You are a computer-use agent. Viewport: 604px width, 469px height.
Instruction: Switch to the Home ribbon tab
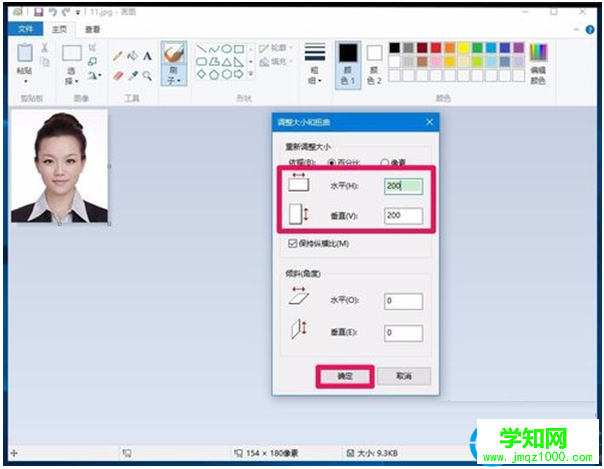(x=59, y=29)
